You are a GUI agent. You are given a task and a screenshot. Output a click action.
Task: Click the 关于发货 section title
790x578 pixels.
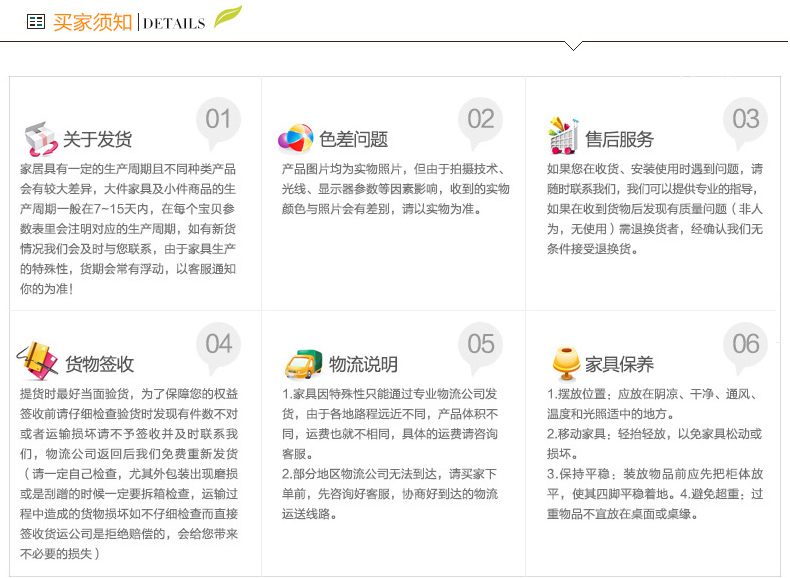pos(97,139)
